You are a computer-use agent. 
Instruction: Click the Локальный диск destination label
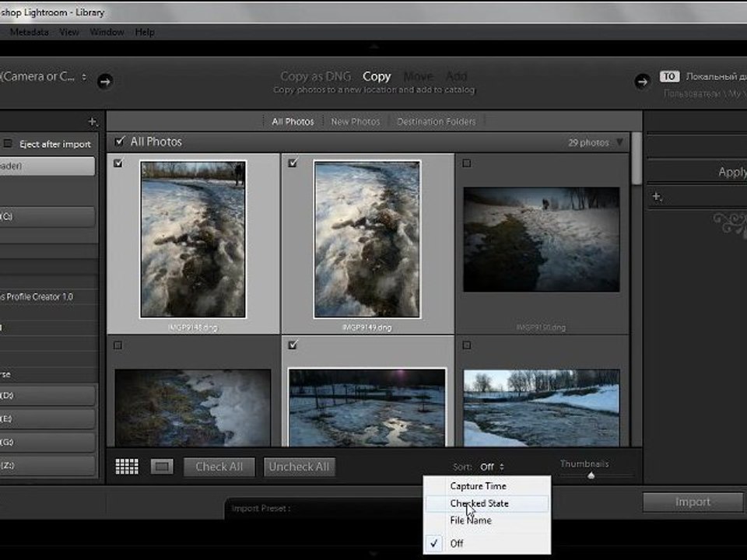(716, 76)
